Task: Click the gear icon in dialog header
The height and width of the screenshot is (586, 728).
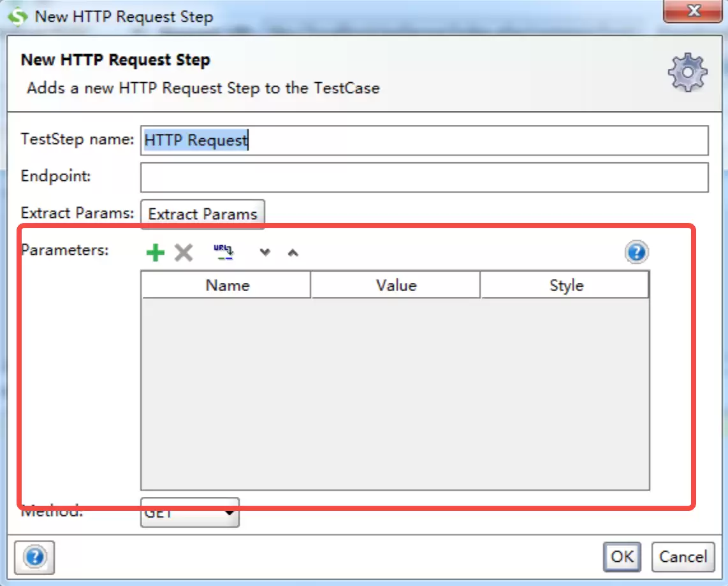Action: click(688, 73)
